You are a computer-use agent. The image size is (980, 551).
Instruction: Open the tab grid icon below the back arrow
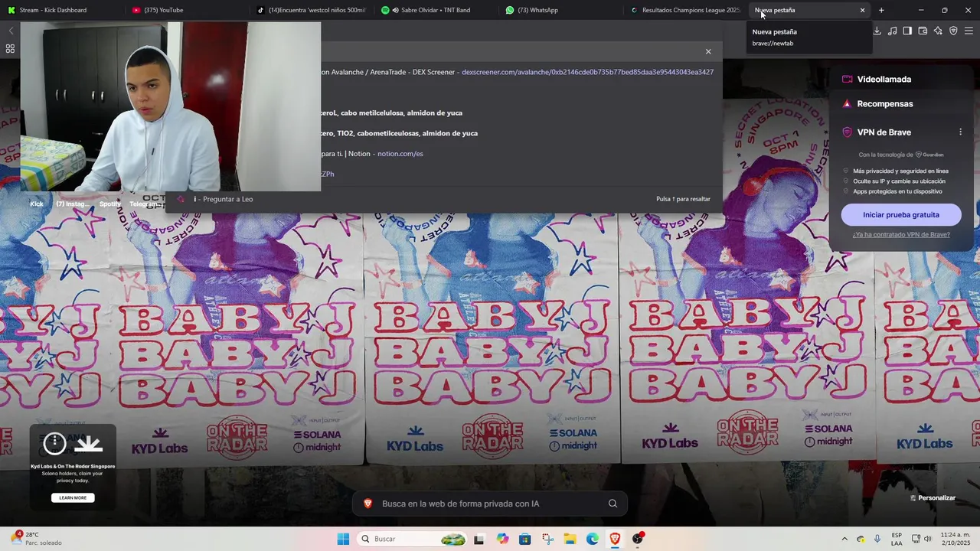point(10,48)
